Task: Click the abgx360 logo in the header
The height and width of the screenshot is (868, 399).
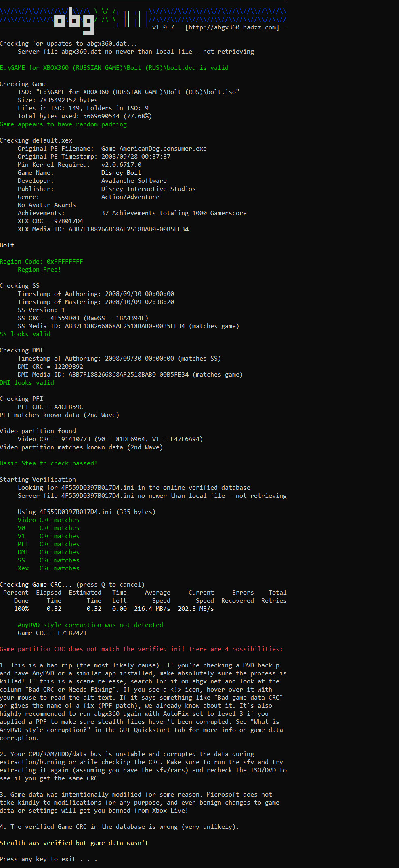Action: (x=101, y=20)
